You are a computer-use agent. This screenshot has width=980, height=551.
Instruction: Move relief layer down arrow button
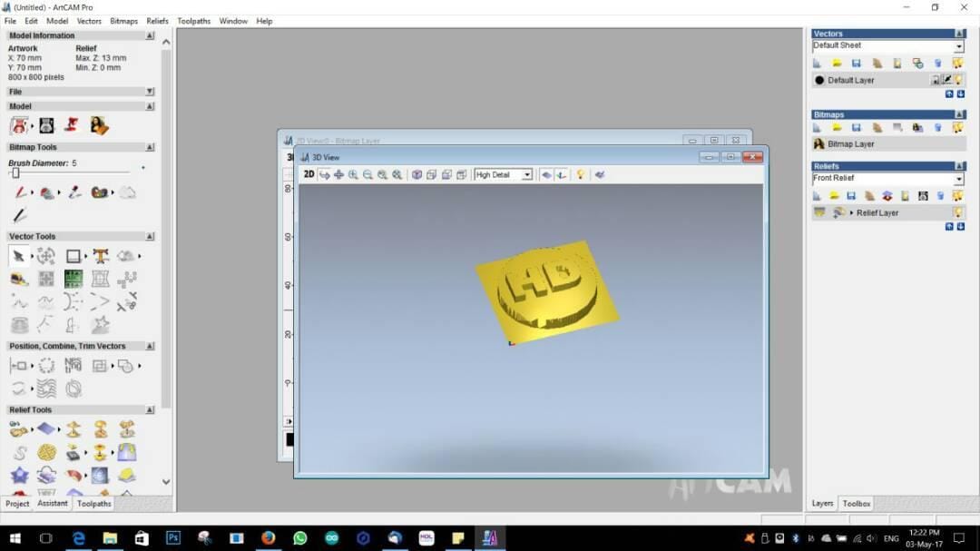[961, 226]
